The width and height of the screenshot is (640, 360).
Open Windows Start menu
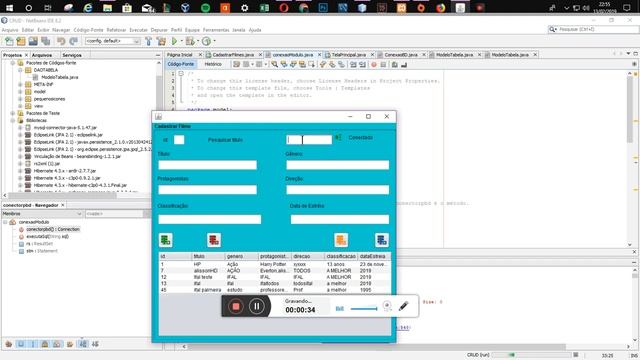tap(9, 7)
